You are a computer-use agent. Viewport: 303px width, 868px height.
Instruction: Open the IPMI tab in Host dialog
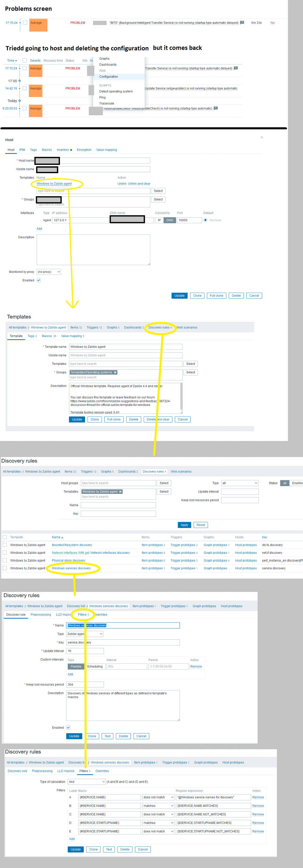point(22,150)
